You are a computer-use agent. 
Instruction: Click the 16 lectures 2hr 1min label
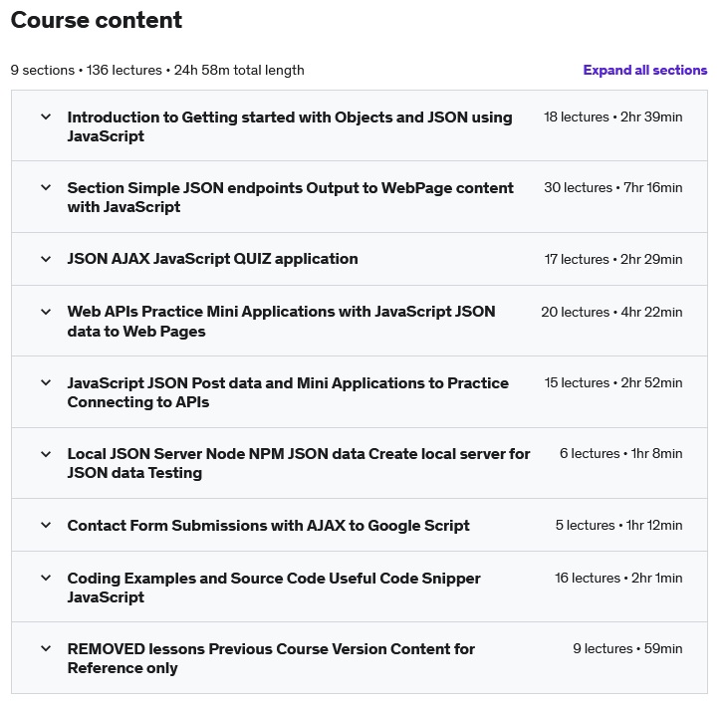tap(618, 578)
